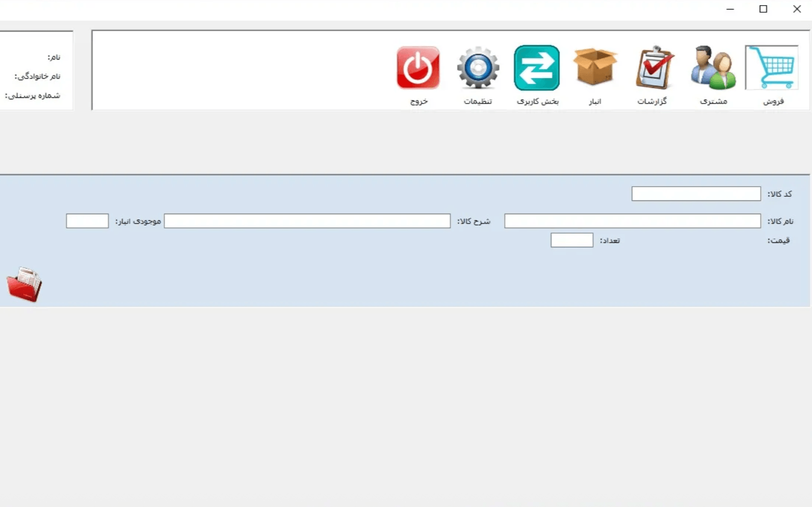Image resolution: width=812 pixels, height=507 pixels.
Task: Open the گزارشات reports clipboard icon
Action: pos(654,67)
